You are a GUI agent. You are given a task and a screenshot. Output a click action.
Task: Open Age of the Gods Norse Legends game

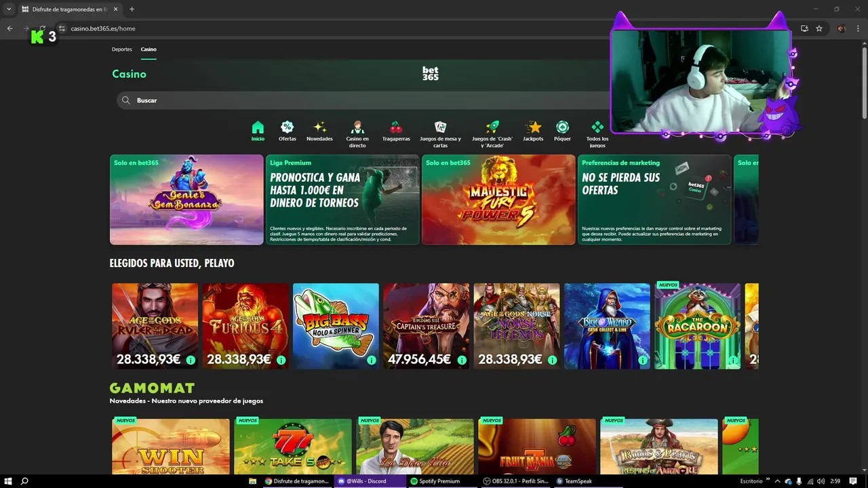[x=517, y=326]
